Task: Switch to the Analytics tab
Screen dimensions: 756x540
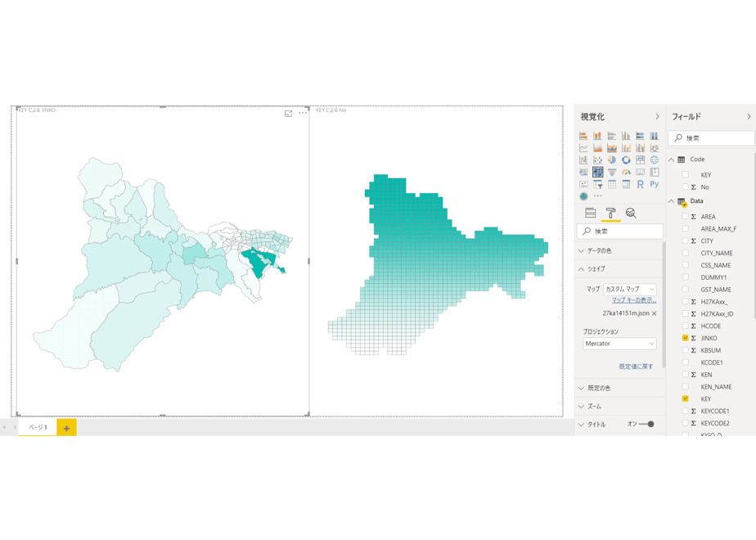Action: pyautogui.click(x=631, y=213)
